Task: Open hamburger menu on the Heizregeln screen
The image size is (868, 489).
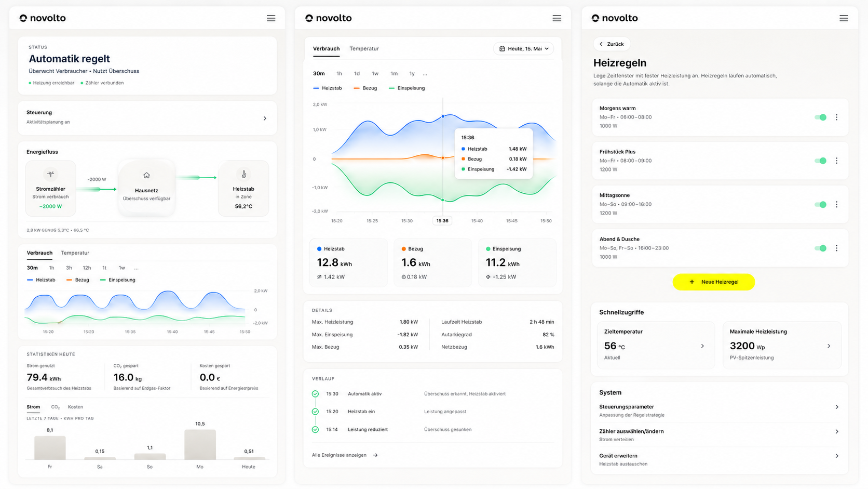Action: pos(844,18)
